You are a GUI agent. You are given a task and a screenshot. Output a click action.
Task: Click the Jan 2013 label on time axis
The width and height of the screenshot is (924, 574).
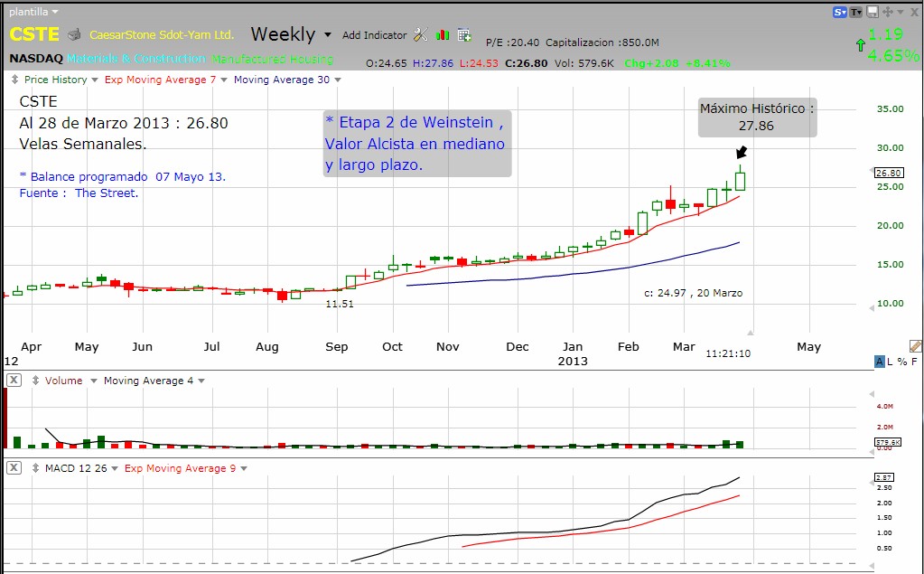click(x=573, y=354)
